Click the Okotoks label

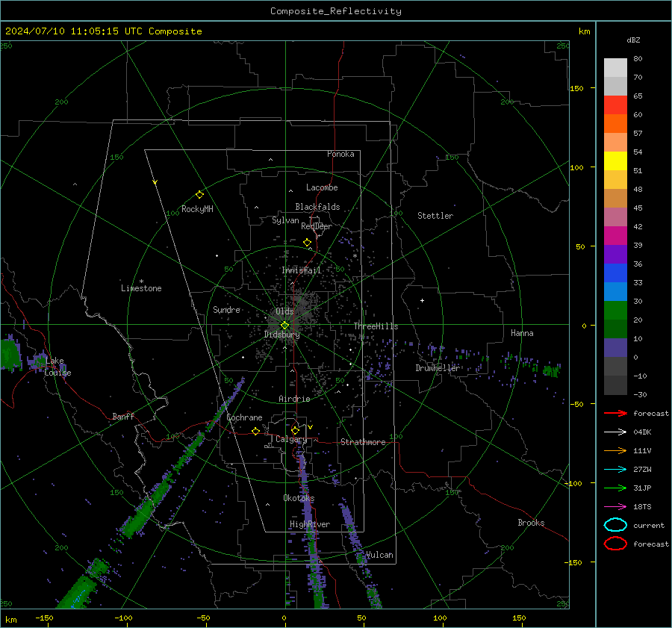[x=299, y=498]
